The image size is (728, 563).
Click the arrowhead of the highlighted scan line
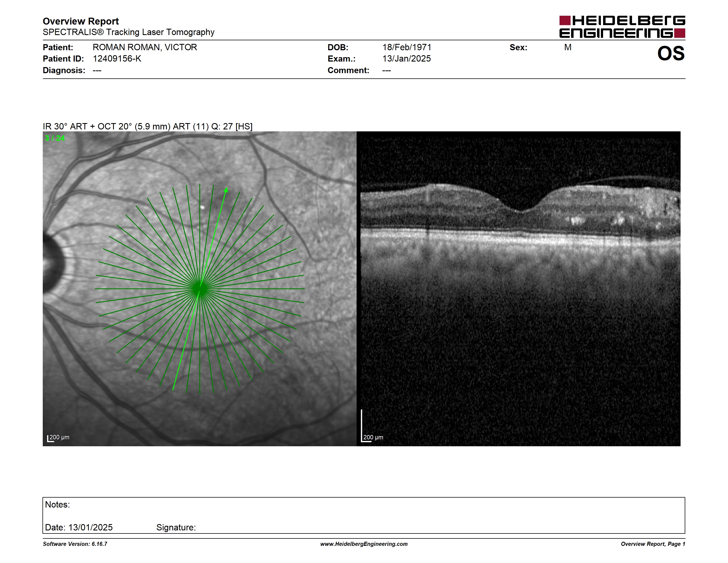pyautogui.click(x=226, y=190)
